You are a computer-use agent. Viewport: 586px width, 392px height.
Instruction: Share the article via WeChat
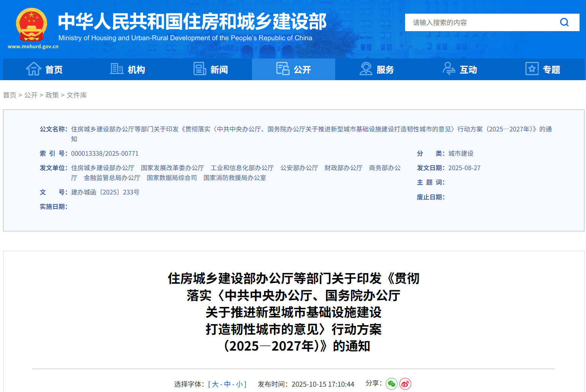point(391,384)
